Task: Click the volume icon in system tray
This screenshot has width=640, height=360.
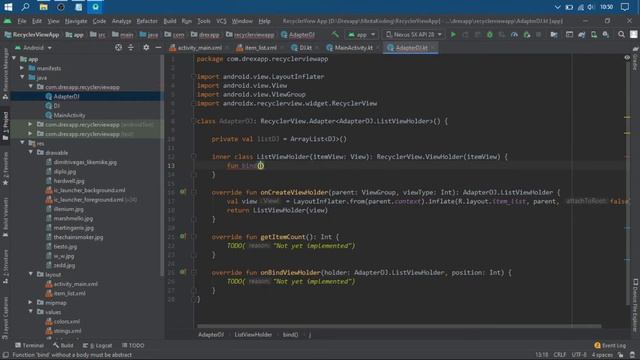Action: [x=591, y=7]
